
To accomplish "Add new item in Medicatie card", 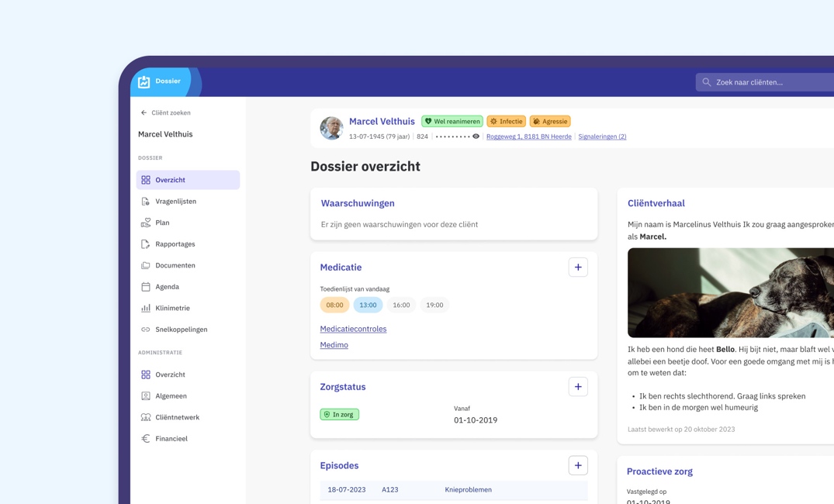I will coord(578,268).
